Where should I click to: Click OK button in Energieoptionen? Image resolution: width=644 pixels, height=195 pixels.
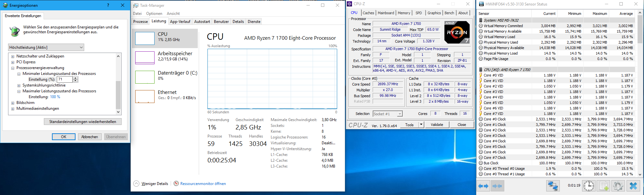tap(64, 137)
